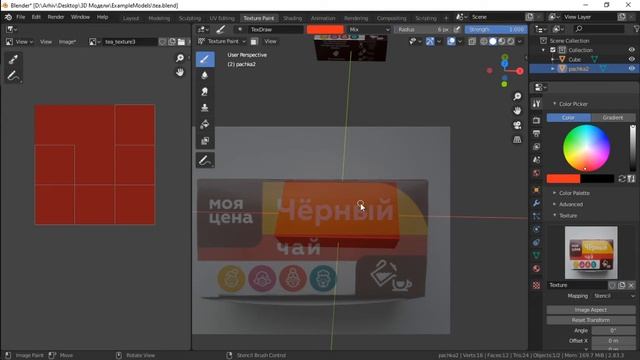
Task: Toggle Collection exclude checkbox in outliner
Action: 553,50
